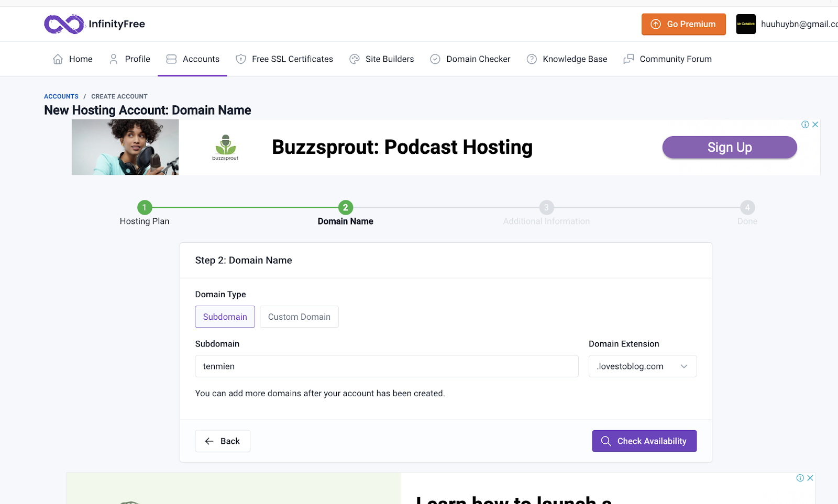Click the Go Premium button

[x=683, y=24]
